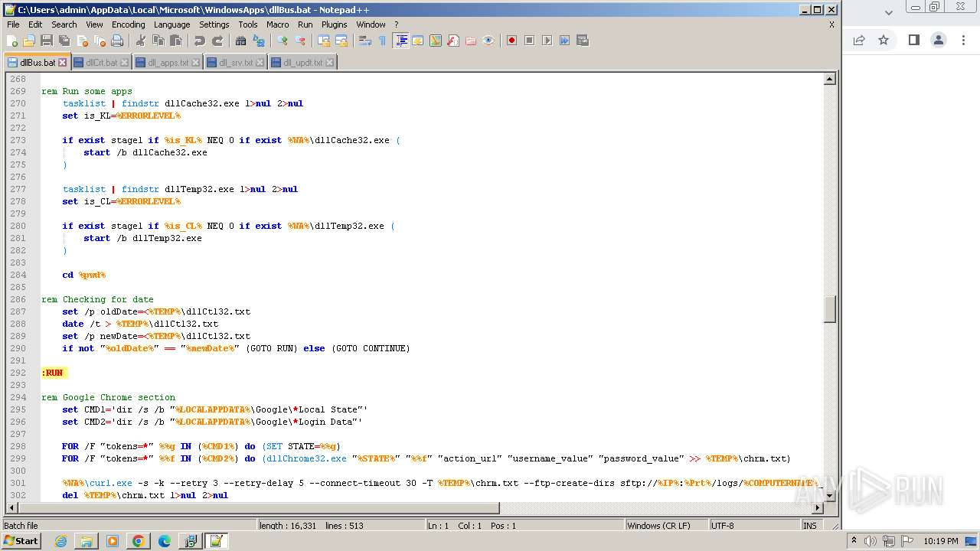Expand the browser tab search chevron
Screen dimensions: 980x551
(889, 12)
